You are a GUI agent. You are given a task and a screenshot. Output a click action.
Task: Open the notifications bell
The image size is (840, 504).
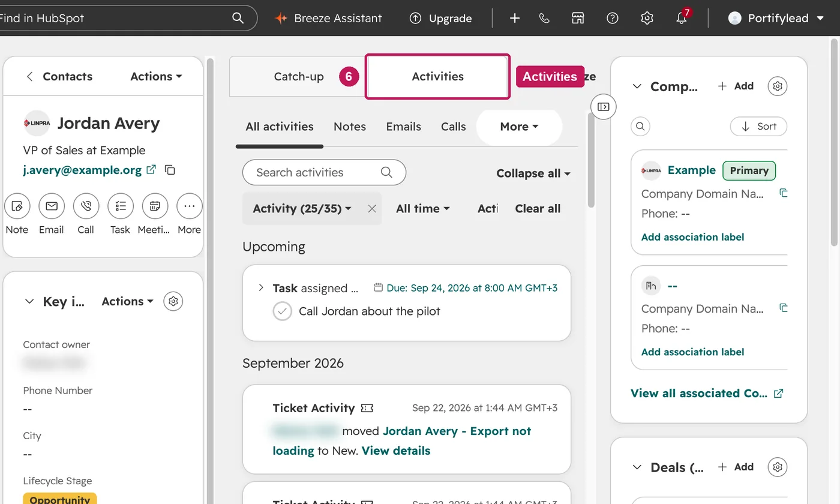(682, 18)
